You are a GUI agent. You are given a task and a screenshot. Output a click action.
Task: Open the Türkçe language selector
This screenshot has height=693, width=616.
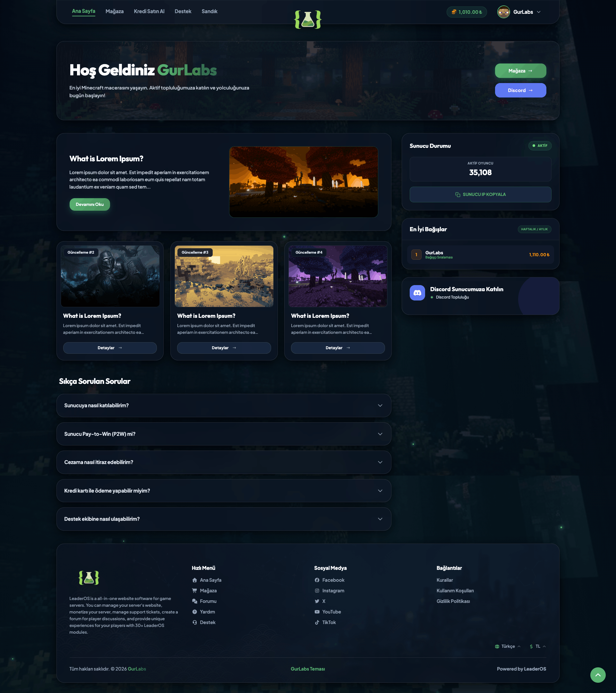tap(508, 646)
